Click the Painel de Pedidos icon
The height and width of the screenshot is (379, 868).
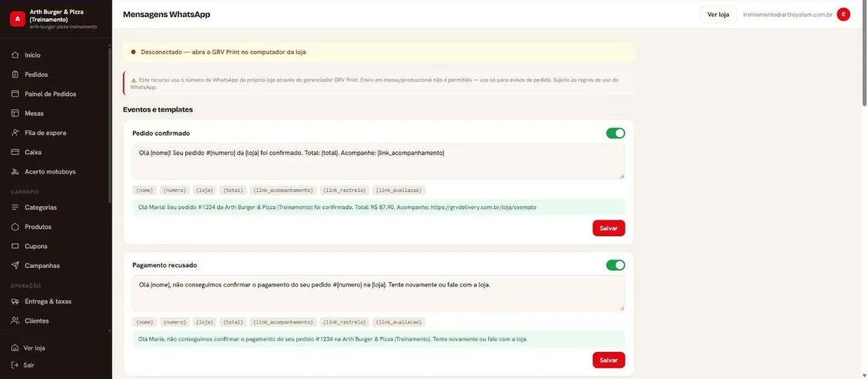point(16,94)
